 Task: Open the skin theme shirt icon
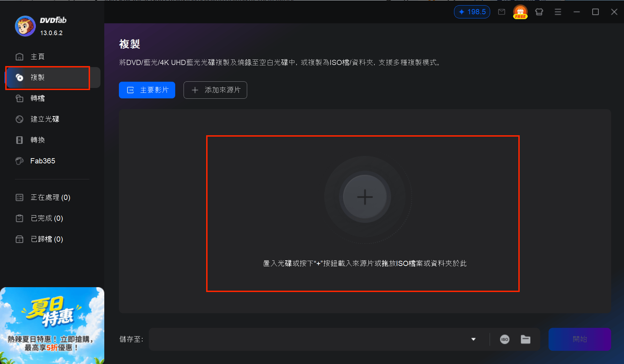point(539,12)
